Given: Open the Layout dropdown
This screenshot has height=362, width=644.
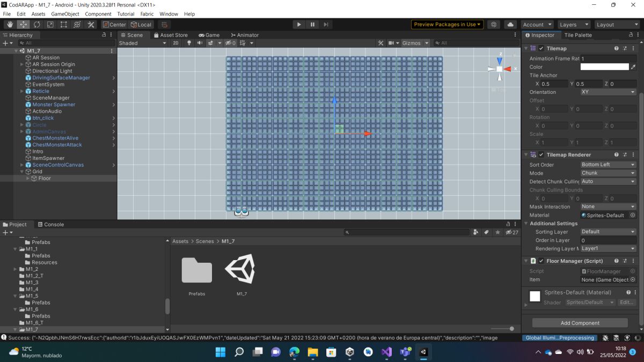Looking at the screenshot, I should pos(617,24).
